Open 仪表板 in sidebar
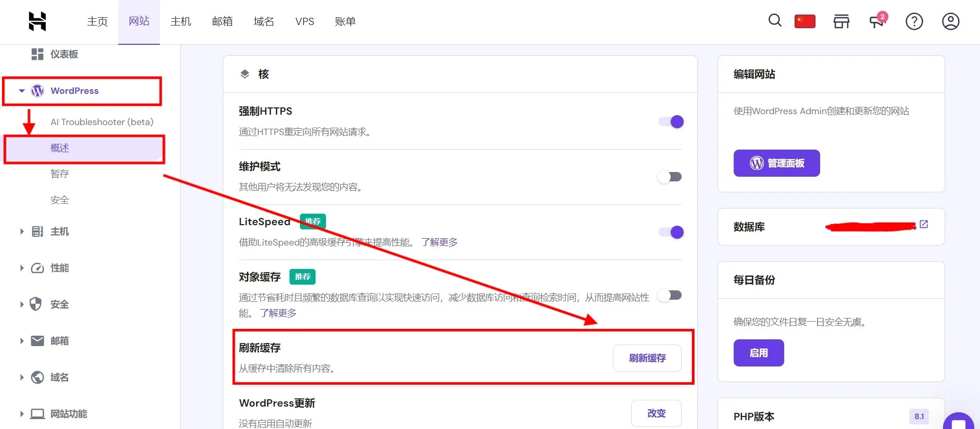Screen dimensions: 980x429 pyautogui.click(x=64, y=54)
